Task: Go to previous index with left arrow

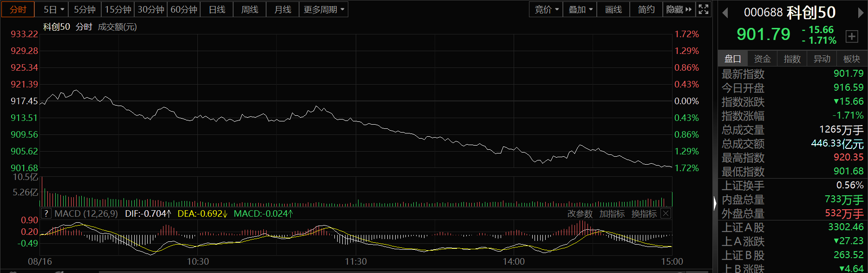Action: point(725,13)
